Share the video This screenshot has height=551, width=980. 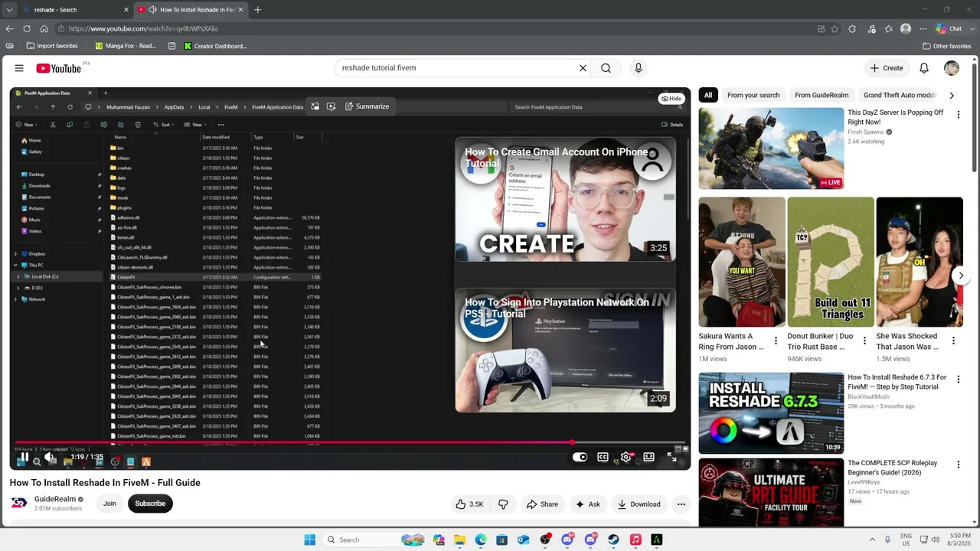(x=542, y=504)
